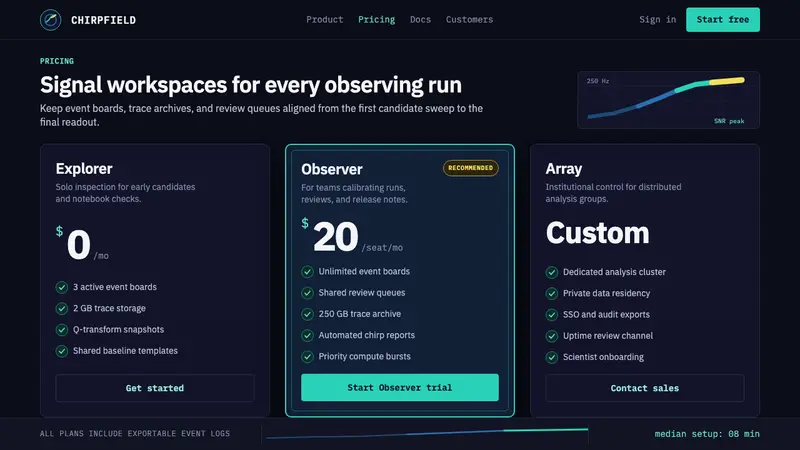
Task: Click the Start free button
Action: coord(722,19)
